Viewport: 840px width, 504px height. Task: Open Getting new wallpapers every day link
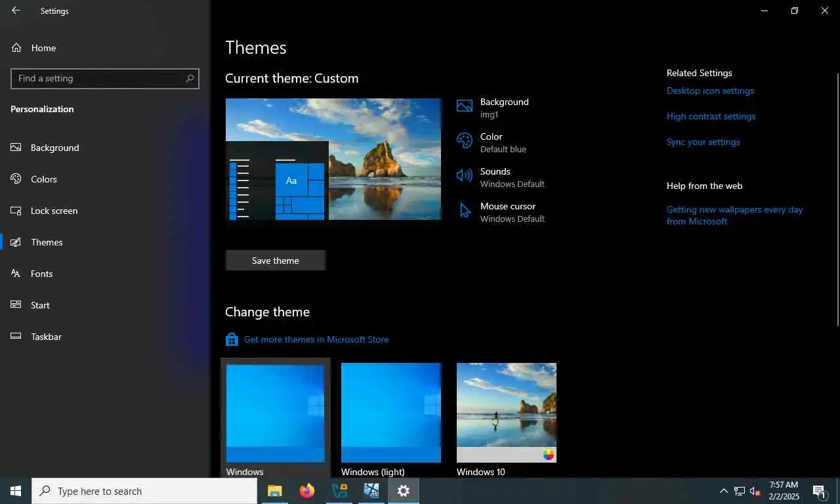734,215
